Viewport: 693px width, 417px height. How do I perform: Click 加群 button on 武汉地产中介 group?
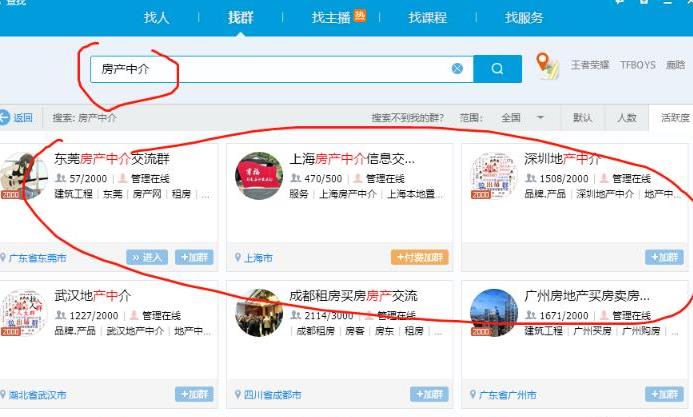tap(194, 394)
